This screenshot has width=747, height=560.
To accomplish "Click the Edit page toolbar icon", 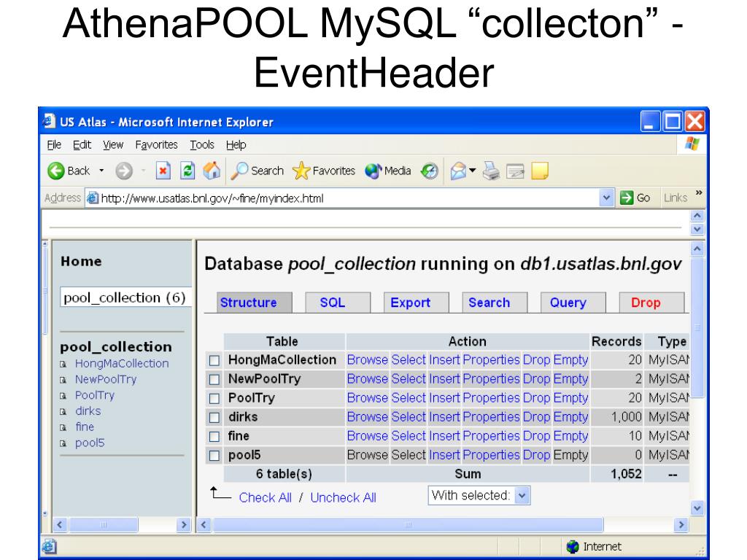I will tap(515, 171).
